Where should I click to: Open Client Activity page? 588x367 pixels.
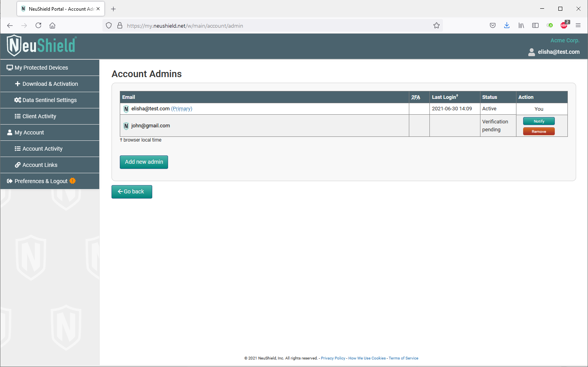50,116
